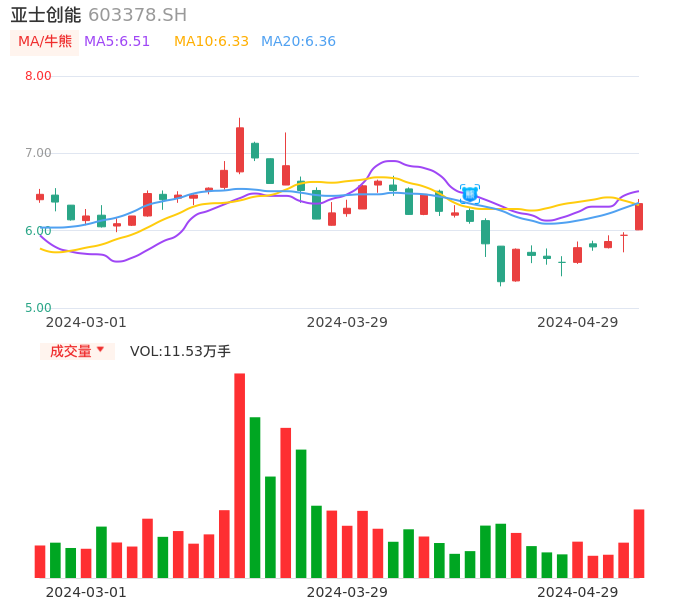Toggle the MA20:6.36 line legend
Image resolution: width=686 pixels, height=606 pixels.
pyautogui.click(x=298, y=42)
